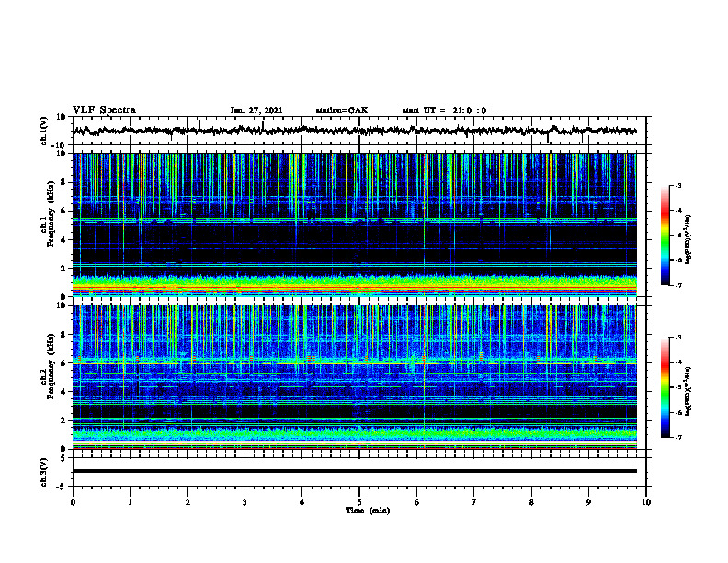
Task: Click the time axis tick label '5'
Action: coord(359,502)
